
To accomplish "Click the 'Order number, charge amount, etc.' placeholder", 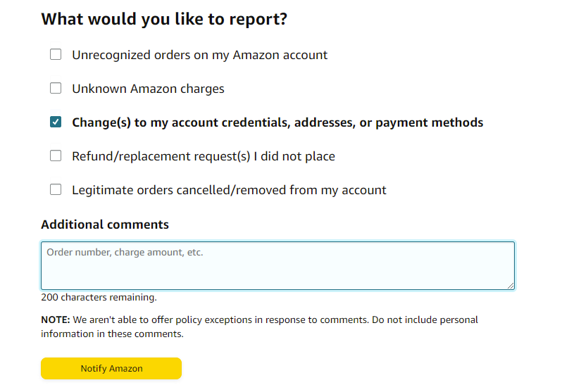I will tap(125, 252).
